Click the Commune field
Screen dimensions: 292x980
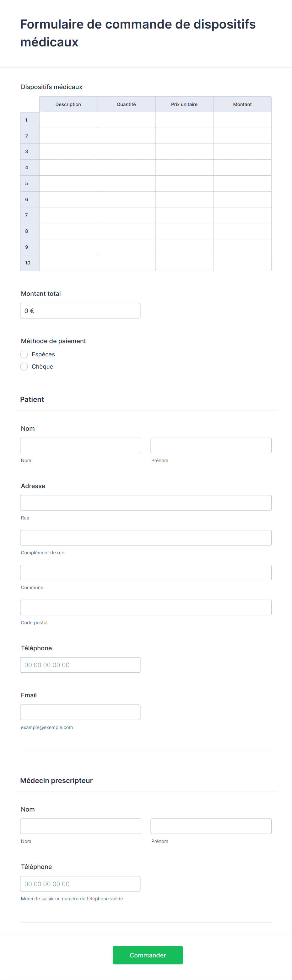click(146, 572)
